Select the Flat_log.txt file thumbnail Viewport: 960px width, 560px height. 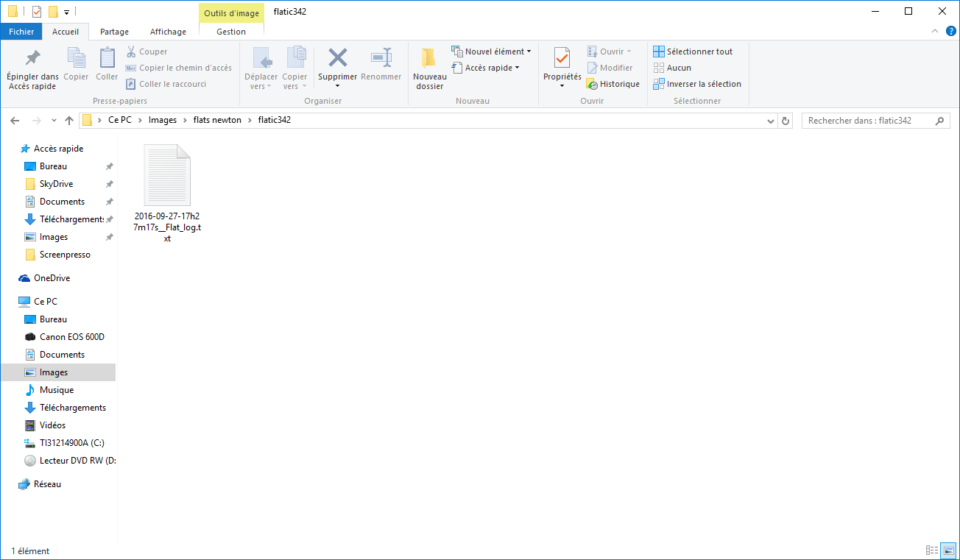pyautogui.click(x=167, y=176)
